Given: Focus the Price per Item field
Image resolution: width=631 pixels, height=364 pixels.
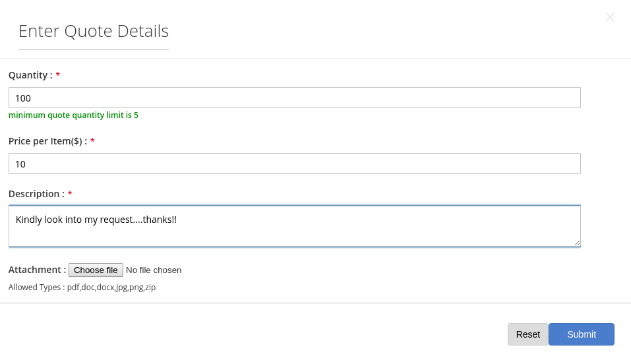Looking at the screenshot, I should (294, 164).
